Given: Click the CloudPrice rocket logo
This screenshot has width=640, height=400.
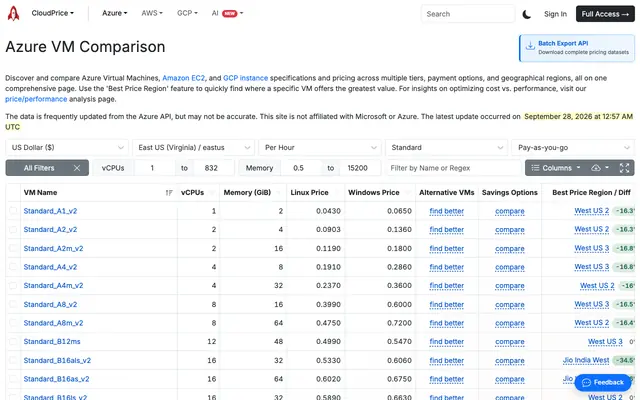Looking at the screenshot, I should click(x=13, y=13).
